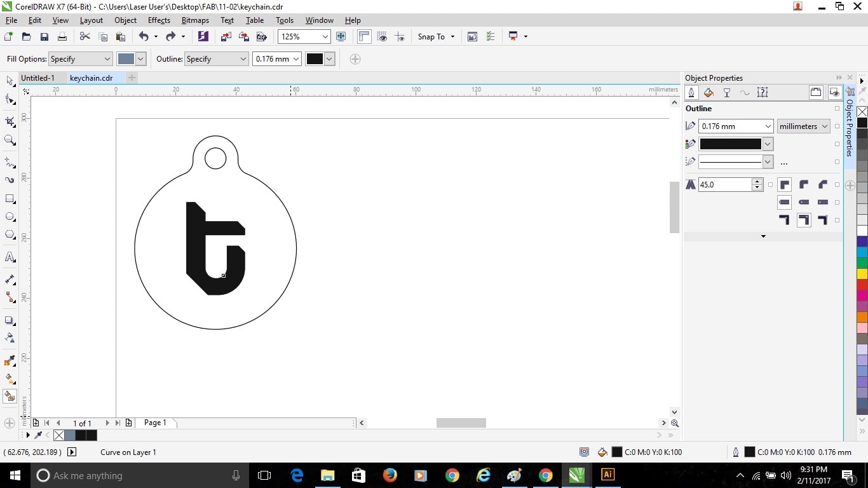Screen dimensions: 868x488
Task: Select the Ellipse tool
Action: 10,217
